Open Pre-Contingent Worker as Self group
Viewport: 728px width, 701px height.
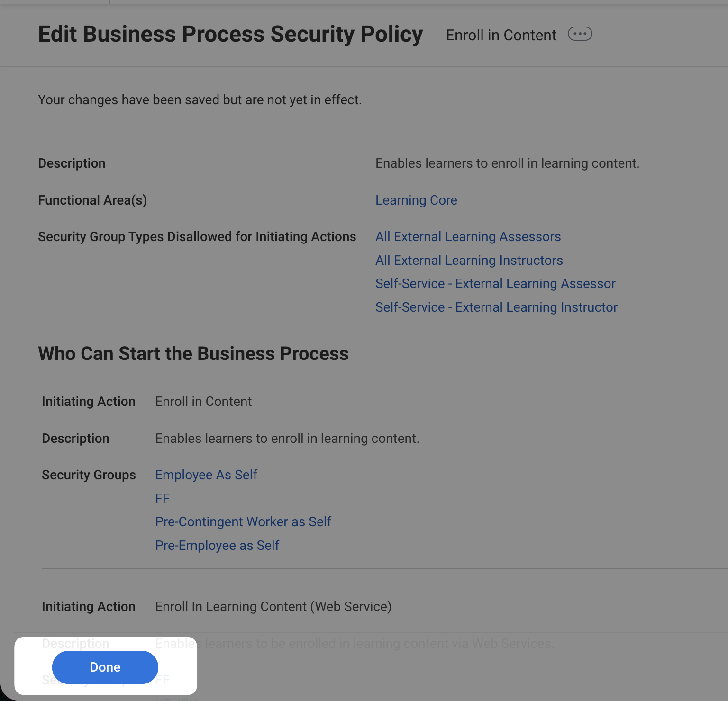click(243, 522)
